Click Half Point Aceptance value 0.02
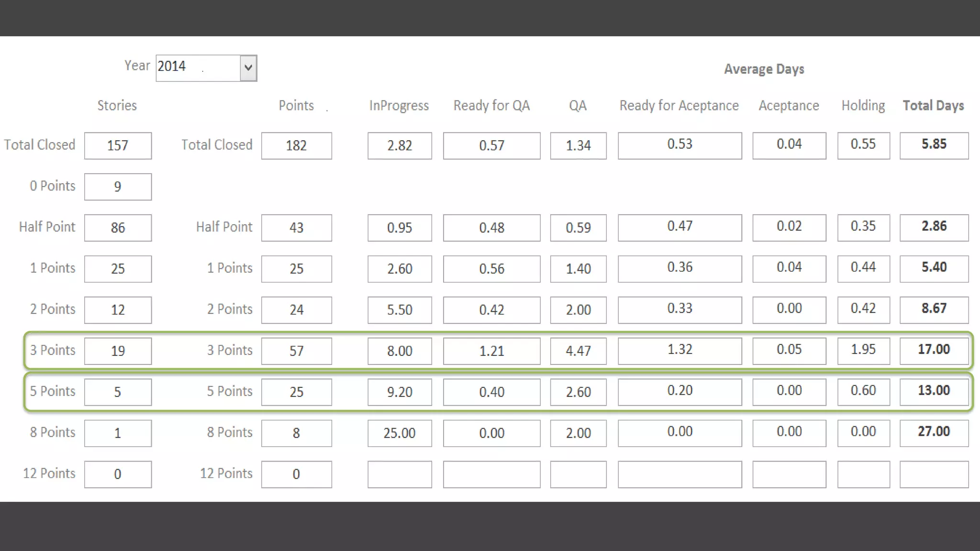The height and width of the screenshot is (551, 980). point(789,228)
